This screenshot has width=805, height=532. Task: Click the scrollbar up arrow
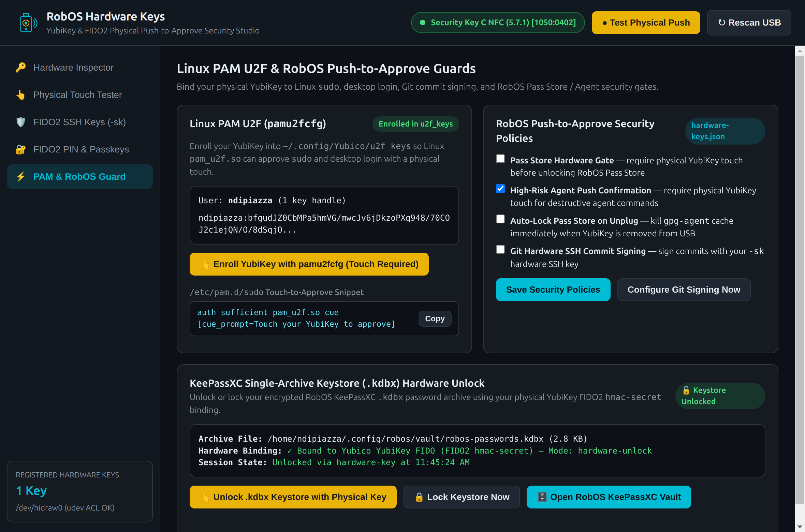[800, 51]
